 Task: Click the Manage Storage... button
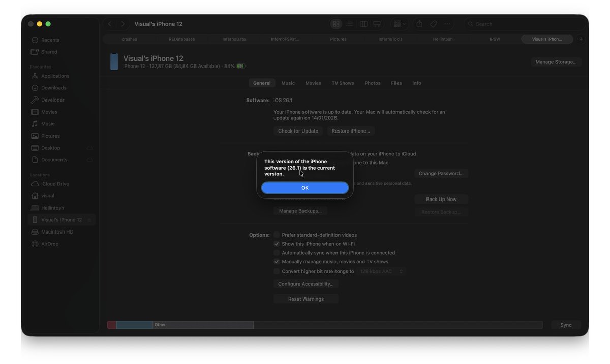(556, 62)
